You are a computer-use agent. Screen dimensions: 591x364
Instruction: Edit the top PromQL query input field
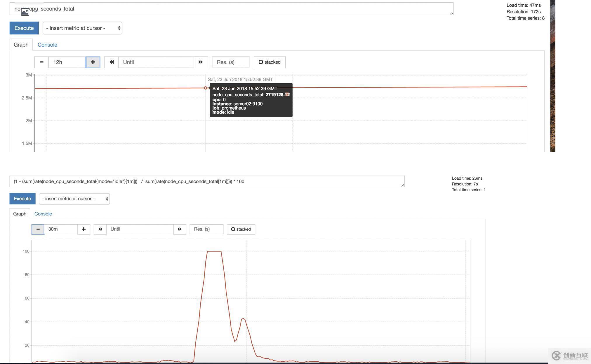[231, 8]
